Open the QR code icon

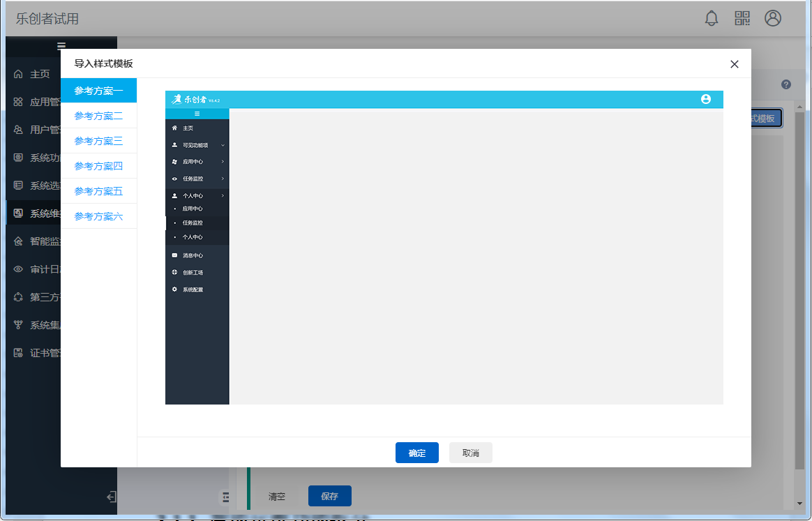(742, 18)
